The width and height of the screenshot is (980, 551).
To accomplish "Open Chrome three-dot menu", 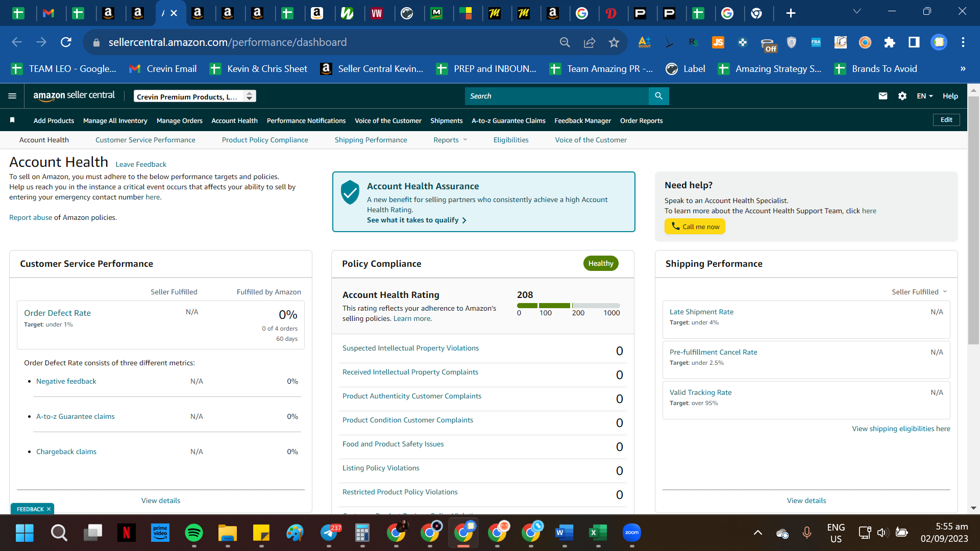I will pos(963,42).
